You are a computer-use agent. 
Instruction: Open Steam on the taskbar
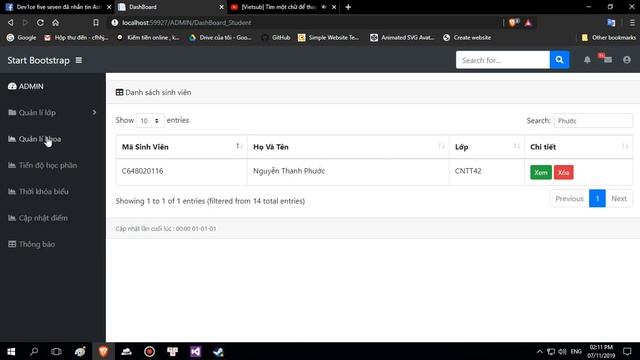pos(218,351)
